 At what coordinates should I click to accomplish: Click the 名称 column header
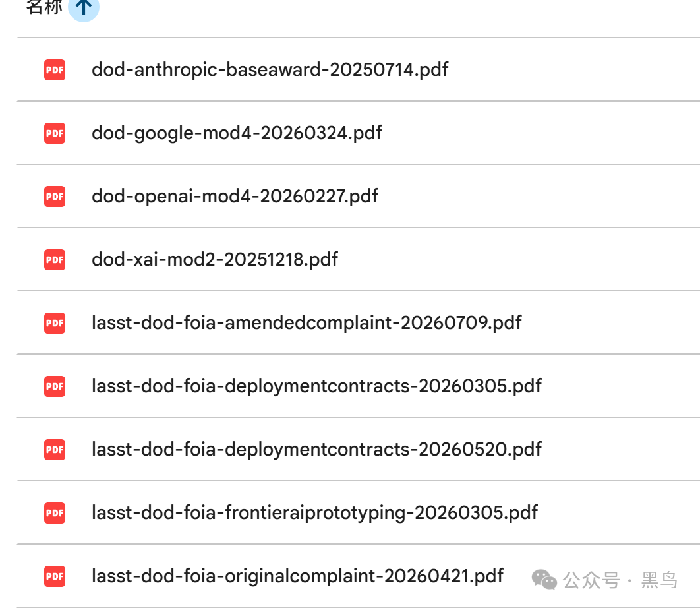pos(44,7)
